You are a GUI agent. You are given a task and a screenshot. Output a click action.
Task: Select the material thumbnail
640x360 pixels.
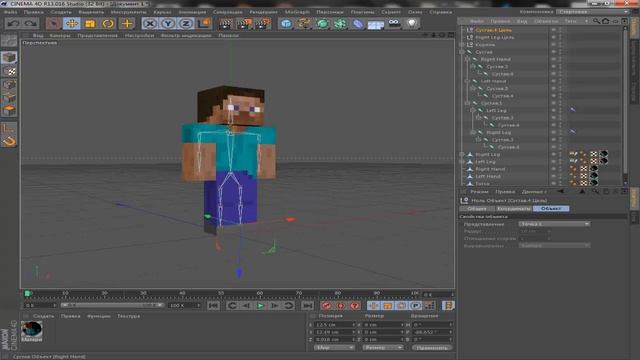pos(31,330)
